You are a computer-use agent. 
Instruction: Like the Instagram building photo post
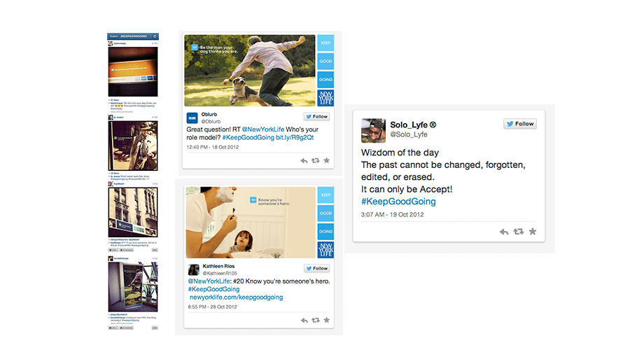click(113, 250)
